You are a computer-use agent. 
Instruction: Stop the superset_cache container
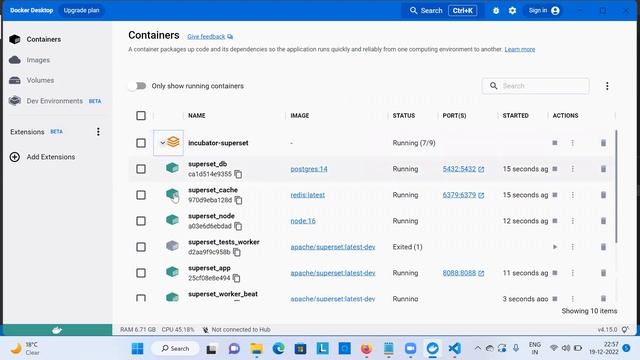[x=555, y=195]
